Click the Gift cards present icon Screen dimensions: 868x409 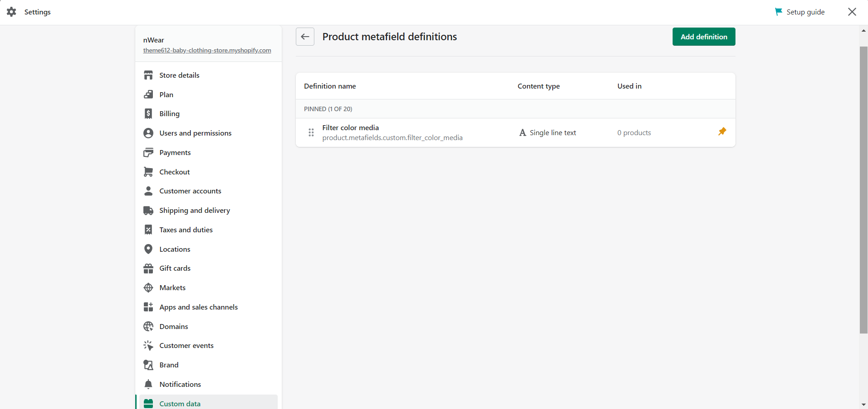[148, 268]
